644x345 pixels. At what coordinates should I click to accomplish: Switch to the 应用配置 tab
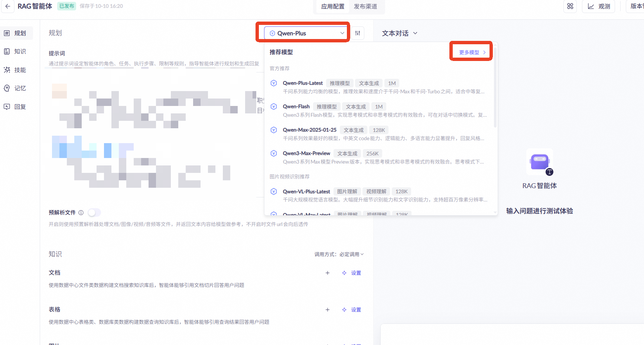point(333,6)
